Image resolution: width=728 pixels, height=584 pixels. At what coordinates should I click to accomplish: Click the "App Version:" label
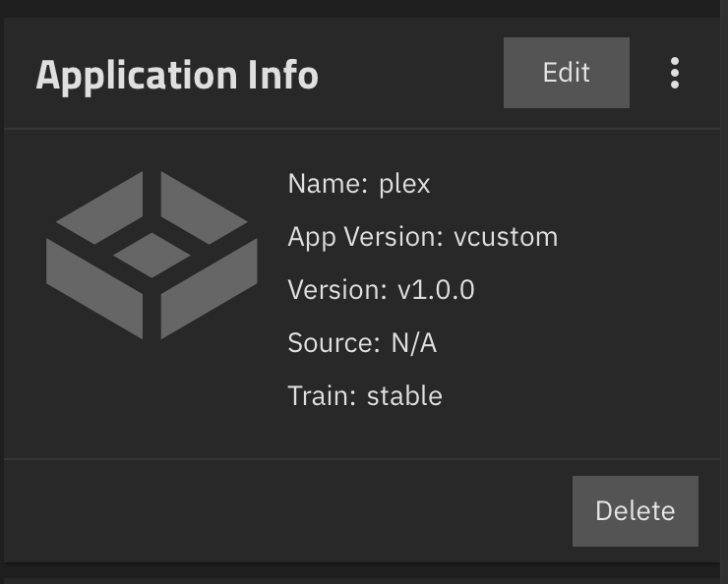click(366, 238)
